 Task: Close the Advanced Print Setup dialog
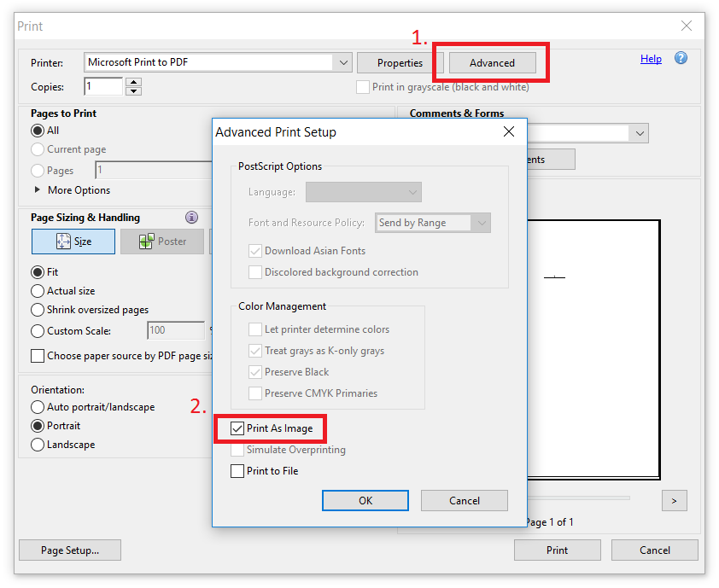pyautogui.click(x=509, y=131)
